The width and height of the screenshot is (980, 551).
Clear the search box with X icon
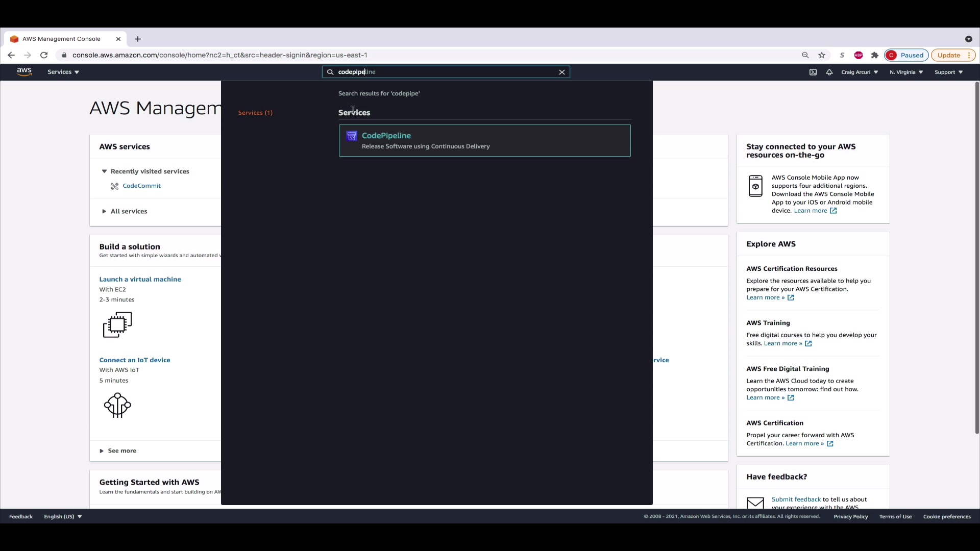[562, 72]
